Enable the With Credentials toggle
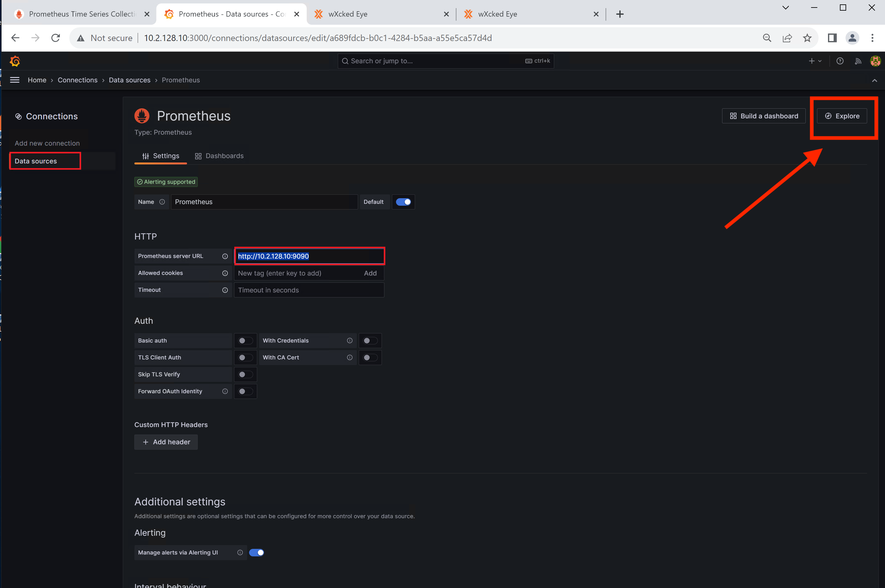 pos(370,341)
